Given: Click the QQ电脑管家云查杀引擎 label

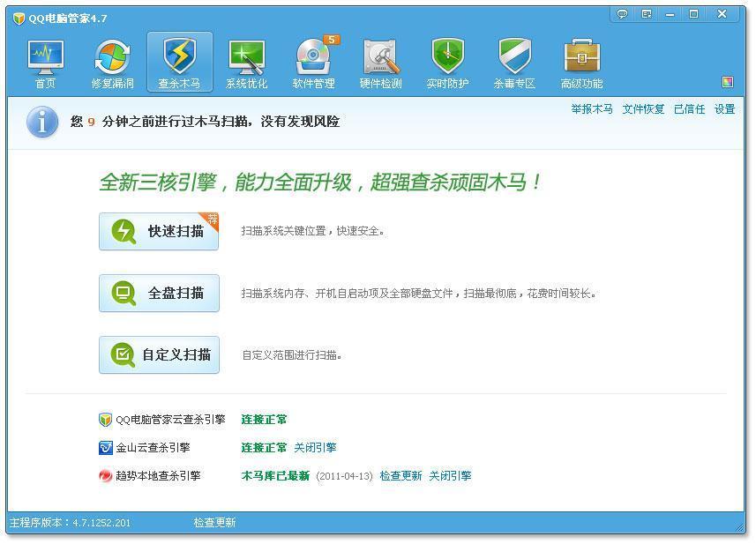Looking at the screenshot, I should pyautogui.click(x=170, y=420).
